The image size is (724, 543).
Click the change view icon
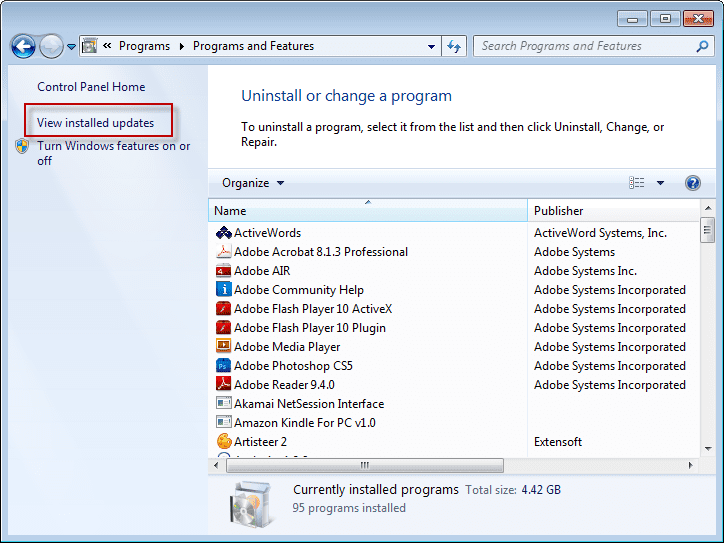pos(636,183)
